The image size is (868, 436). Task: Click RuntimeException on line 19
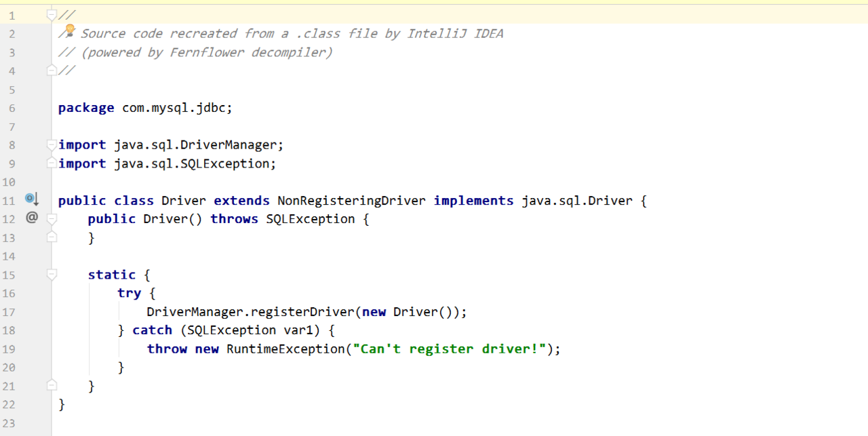click(285, 349)
